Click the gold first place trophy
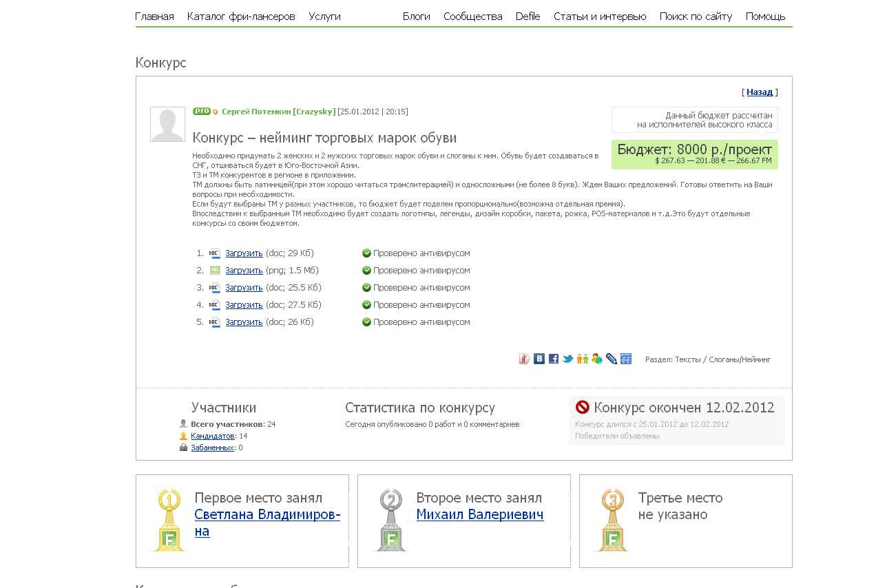Screen dimensions: 887x588 click(x=169, y=520)
